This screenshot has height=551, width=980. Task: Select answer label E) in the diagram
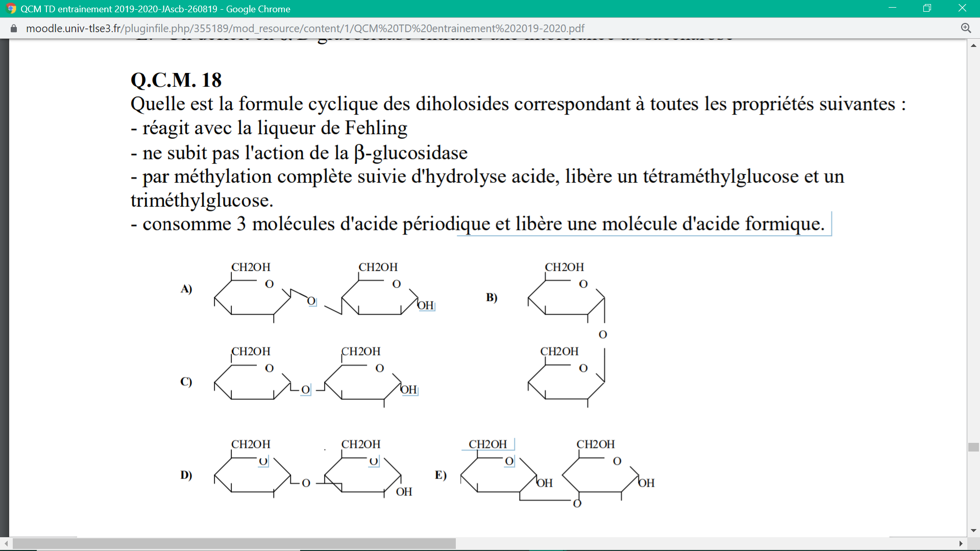click(440, 475)
